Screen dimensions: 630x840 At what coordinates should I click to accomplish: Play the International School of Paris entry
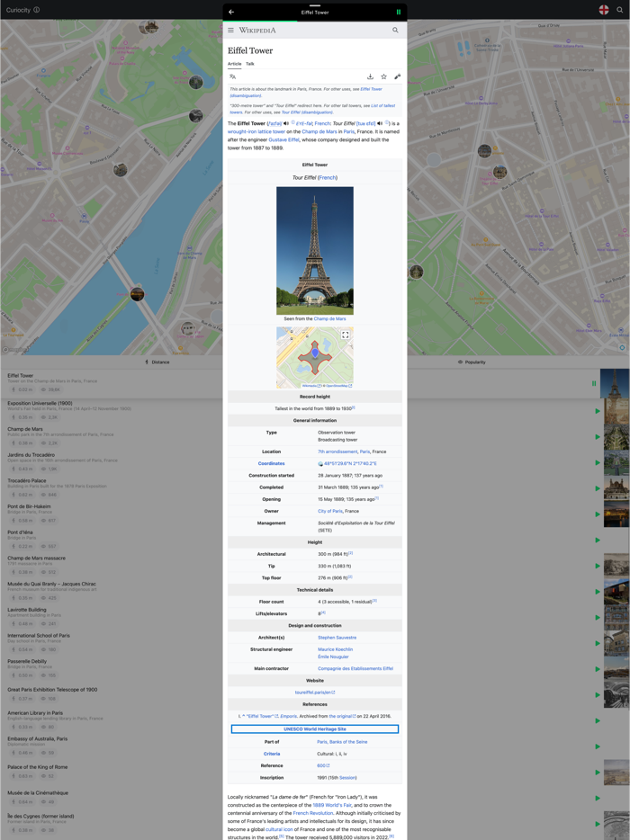click(598, 643)
